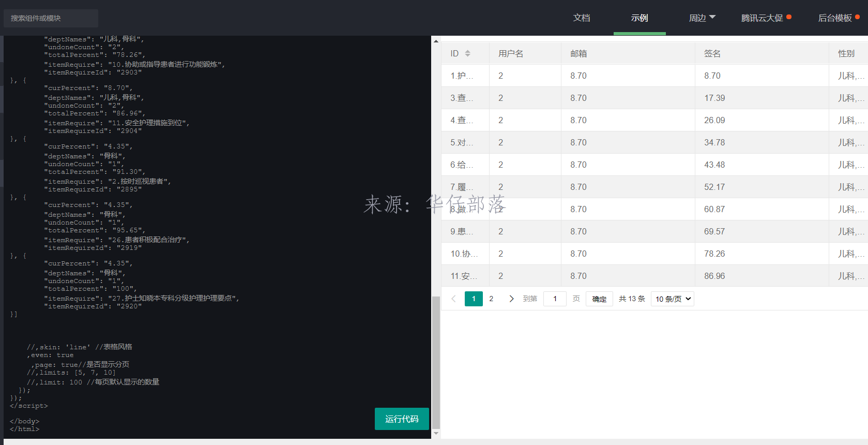Click the red dot beside 腾讯云大促
The height and width of the screenshot is (445, 868).
point(789,17)
